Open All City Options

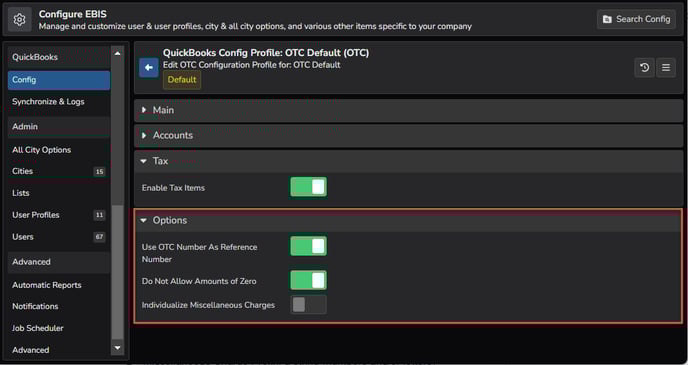point(59,150)
